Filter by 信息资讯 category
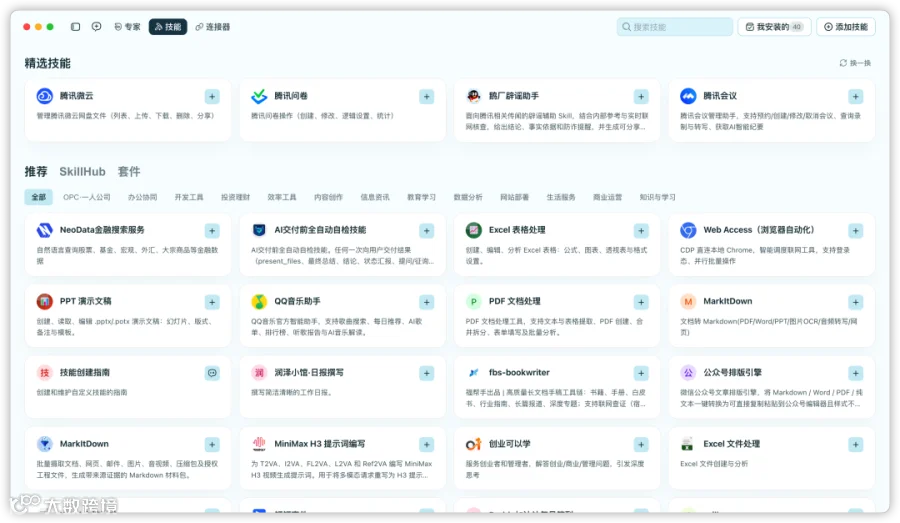The height and width of the screenshot is (523, 900). pos(375,197)
